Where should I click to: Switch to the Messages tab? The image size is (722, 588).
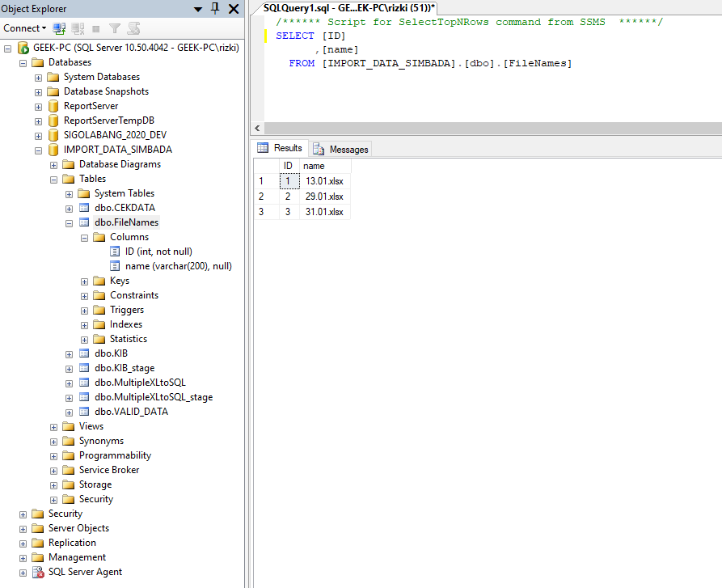pos(340,149)
